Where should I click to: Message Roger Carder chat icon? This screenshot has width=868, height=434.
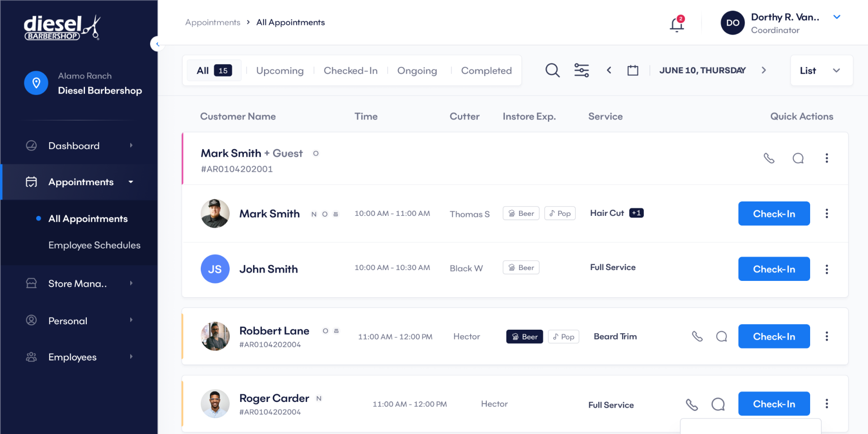tap(718, 404)
